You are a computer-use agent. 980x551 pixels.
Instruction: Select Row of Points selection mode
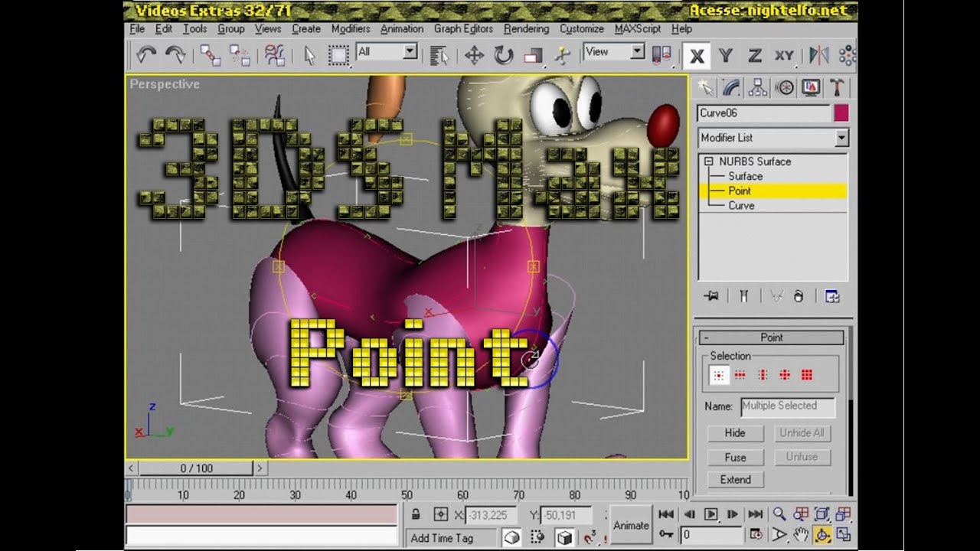pos(740,375)
